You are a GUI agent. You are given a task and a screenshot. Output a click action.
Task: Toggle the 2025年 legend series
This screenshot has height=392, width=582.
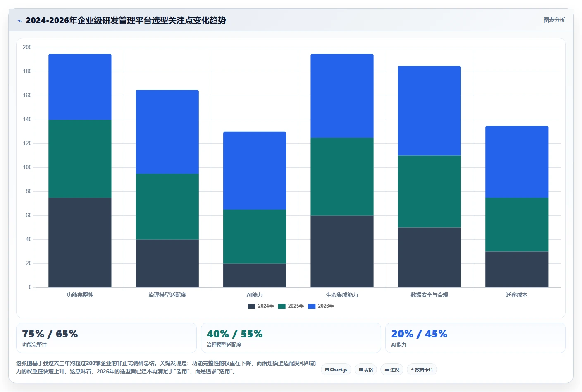291,306
